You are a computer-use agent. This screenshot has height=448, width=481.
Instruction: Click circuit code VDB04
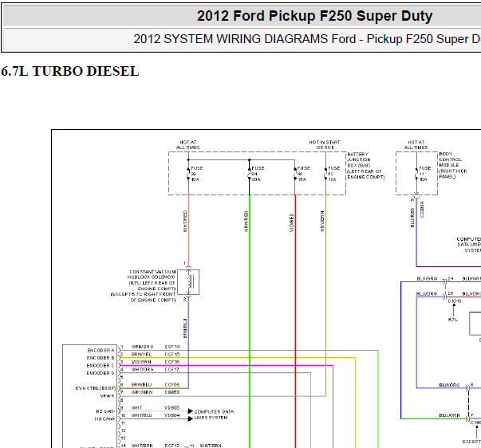pos(172,415)
